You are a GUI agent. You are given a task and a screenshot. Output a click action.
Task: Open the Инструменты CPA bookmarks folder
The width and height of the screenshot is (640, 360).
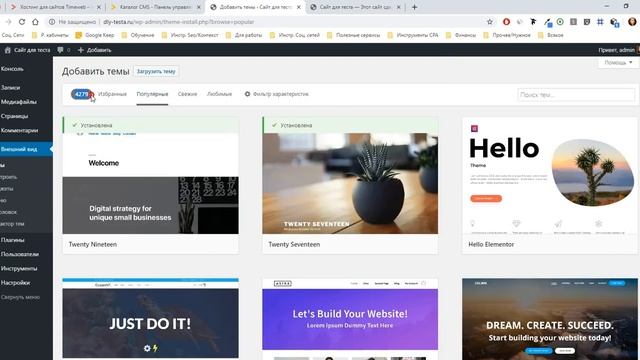click(413, 35)
